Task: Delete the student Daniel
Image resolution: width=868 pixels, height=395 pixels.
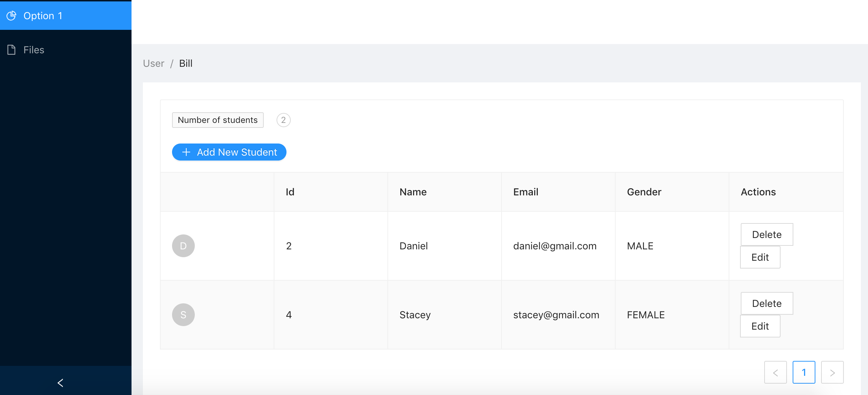Action: (767, 234)
